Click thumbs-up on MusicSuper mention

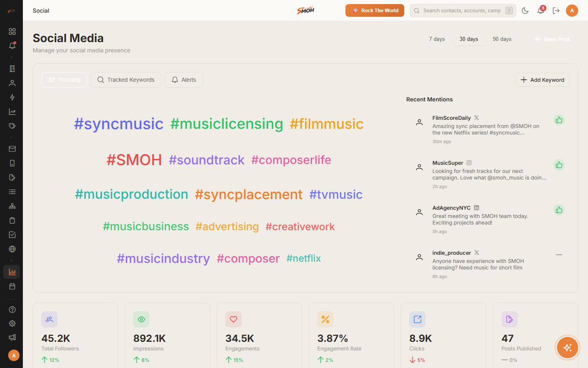point(559,165)
